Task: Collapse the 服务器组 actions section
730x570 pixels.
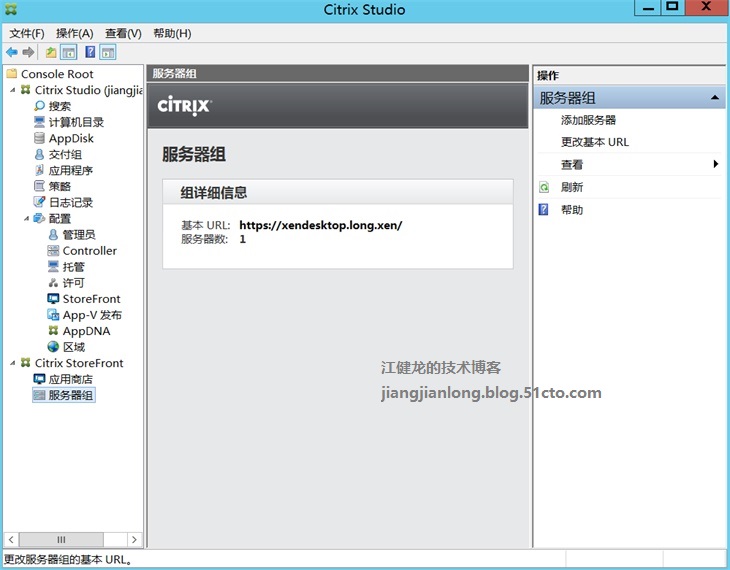Action: pyautogui.click(x=715, y=98)
